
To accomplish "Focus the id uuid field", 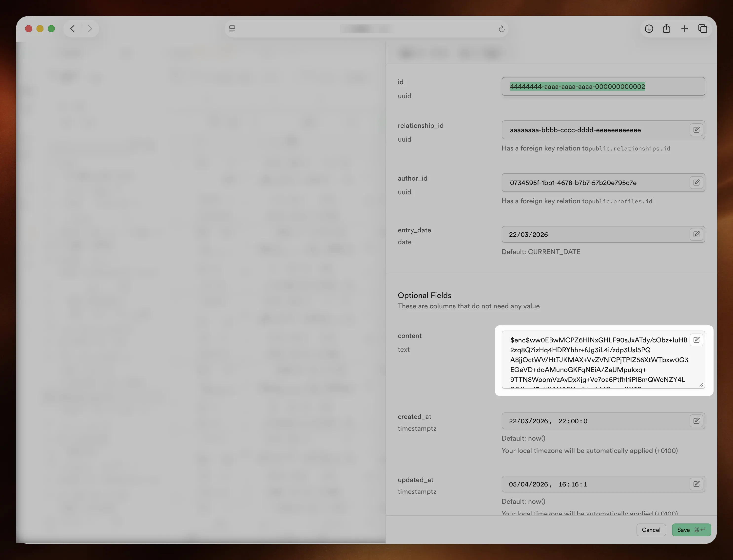I will [x=603, y=86].
